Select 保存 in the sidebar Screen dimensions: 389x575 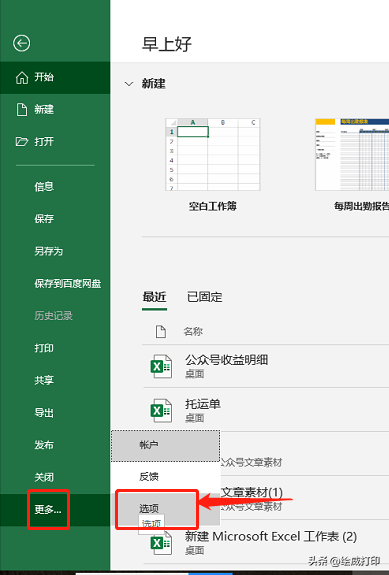click(x=44, y=219)
